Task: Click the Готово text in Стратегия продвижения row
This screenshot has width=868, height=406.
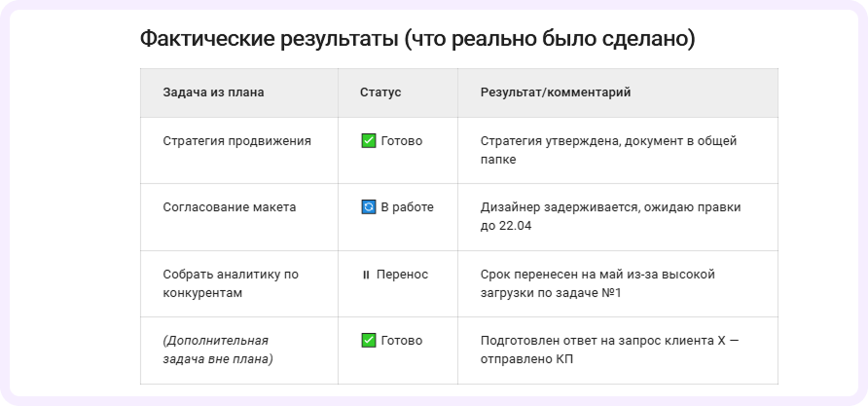Action: 402,141
